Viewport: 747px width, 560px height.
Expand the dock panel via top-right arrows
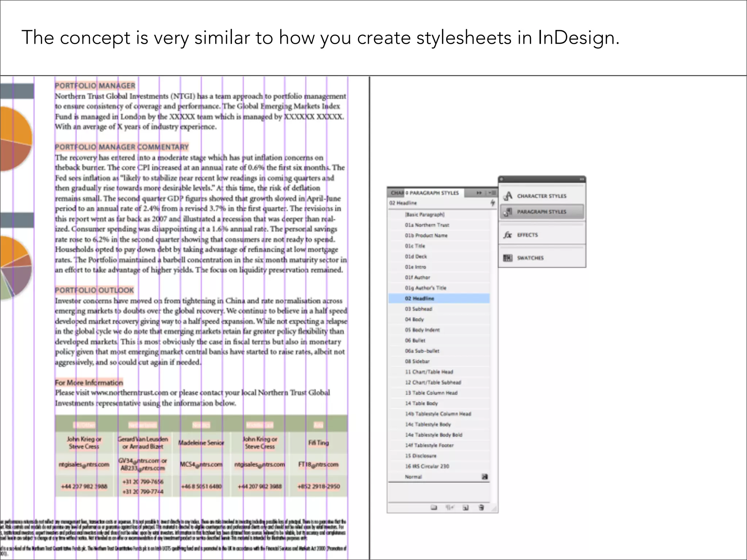coord(582,179)
